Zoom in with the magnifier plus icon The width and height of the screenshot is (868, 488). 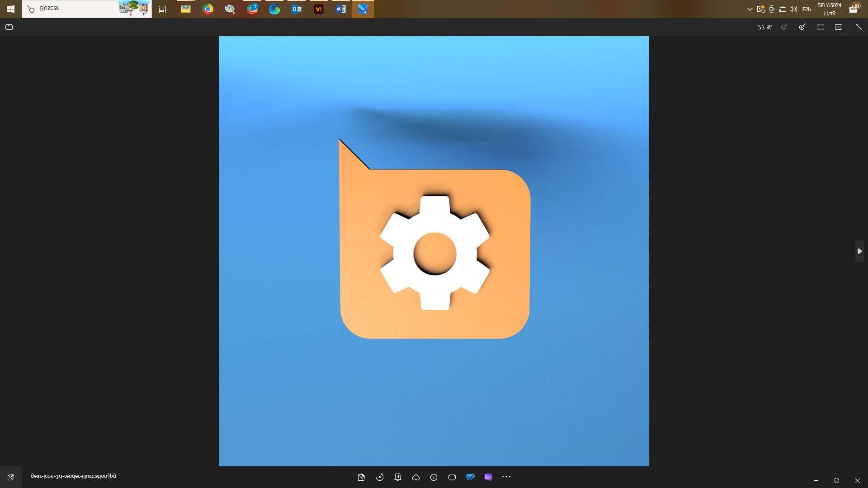coord(802,27)
